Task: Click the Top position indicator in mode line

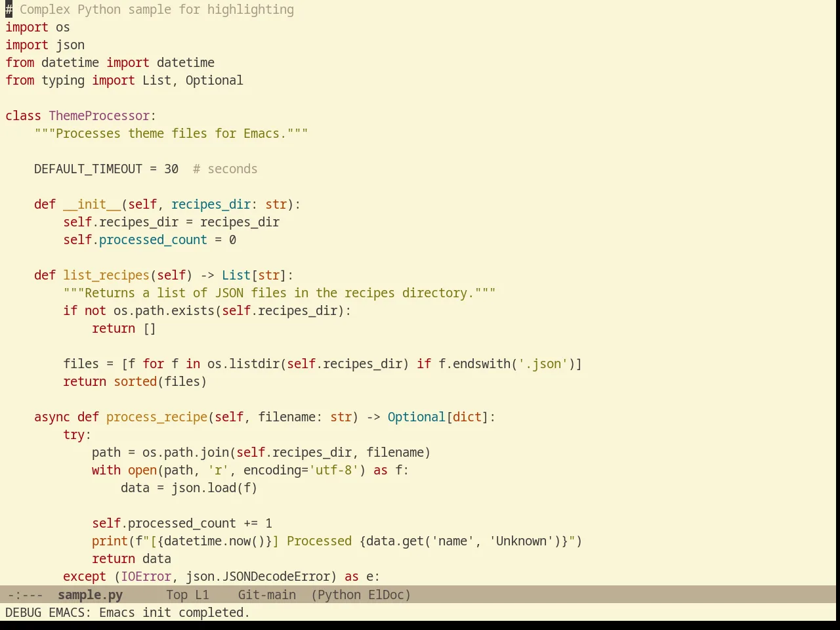Action: coord(177,595)
